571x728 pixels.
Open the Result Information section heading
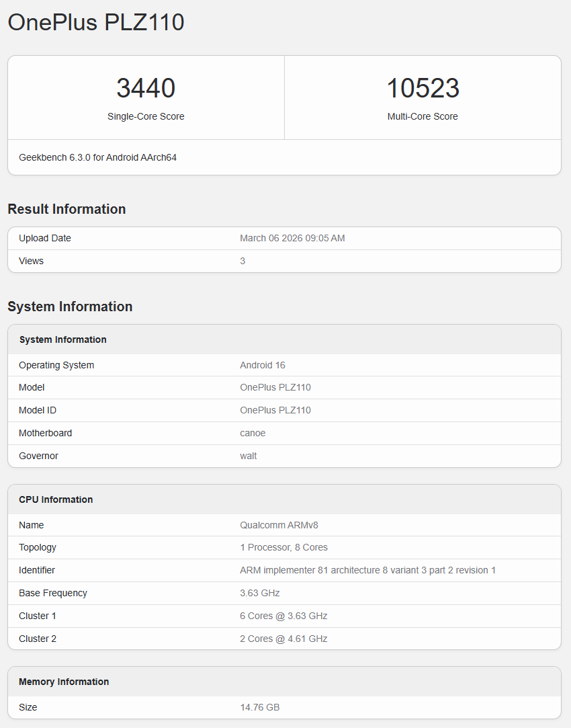click(x=67, y=209)
